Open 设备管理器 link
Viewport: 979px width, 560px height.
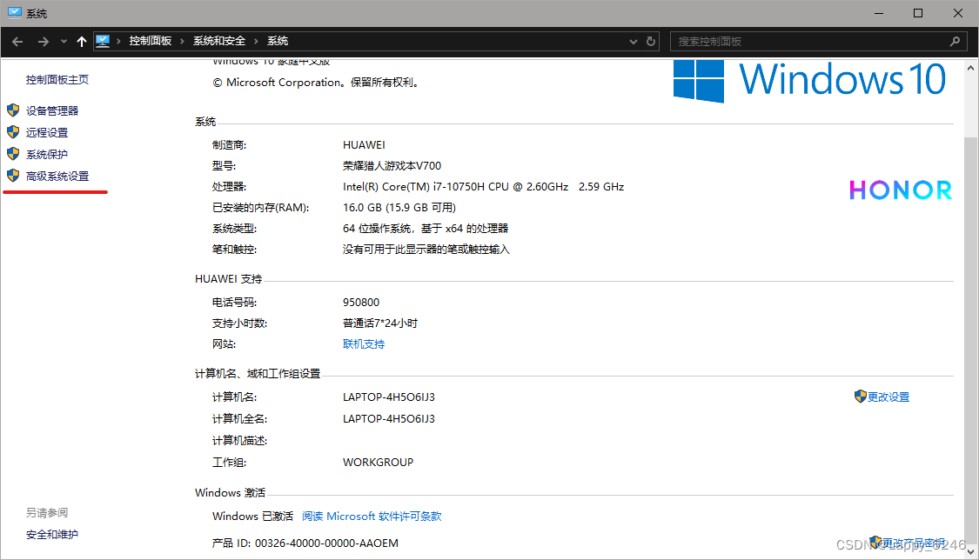tap(52, 111)
